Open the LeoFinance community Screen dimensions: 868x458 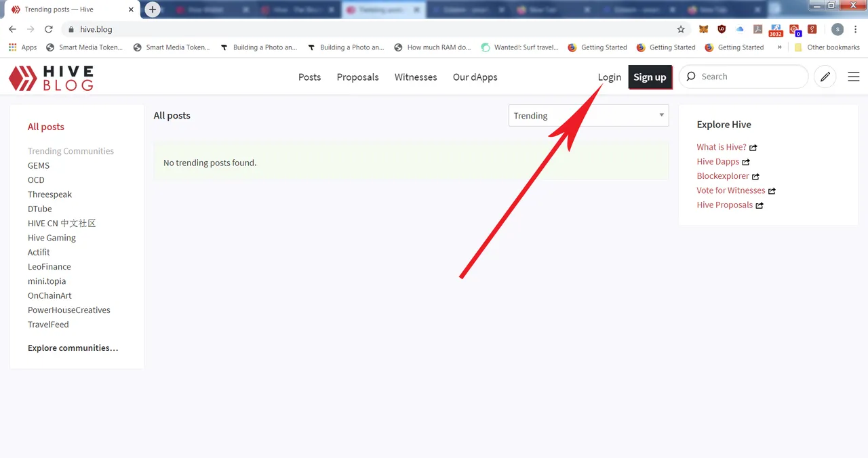point(49,266)
